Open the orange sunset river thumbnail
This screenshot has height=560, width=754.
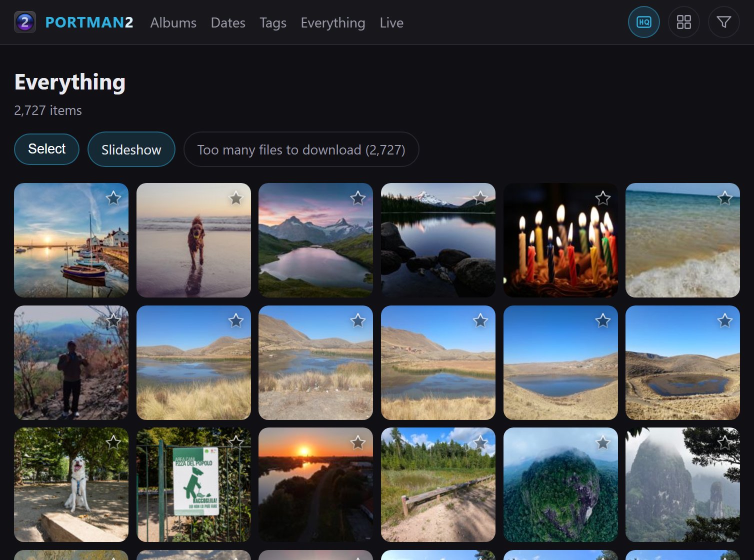tap(315, 484)
